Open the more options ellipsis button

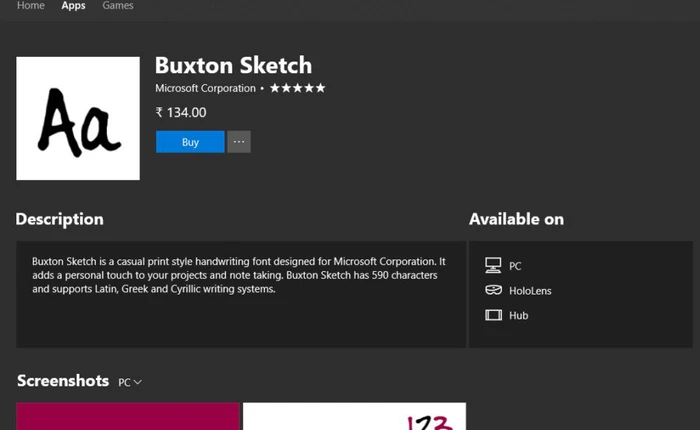(x=239, y=142)
